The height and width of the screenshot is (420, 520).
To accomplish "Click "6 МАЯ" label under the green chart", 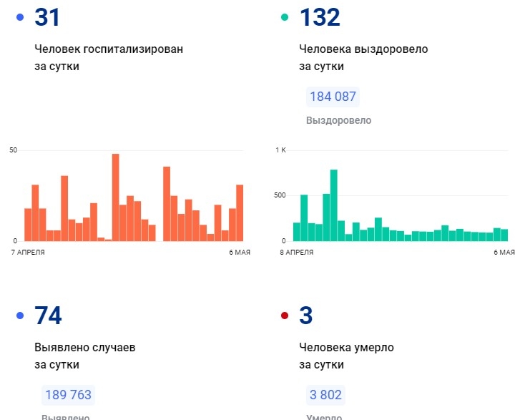I will pos(504,253).
